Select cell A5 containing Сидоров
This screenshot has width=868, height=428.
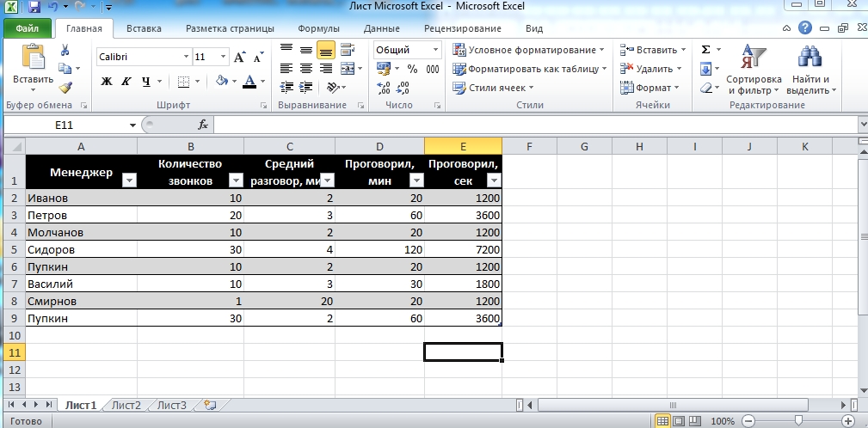[81, 249]
